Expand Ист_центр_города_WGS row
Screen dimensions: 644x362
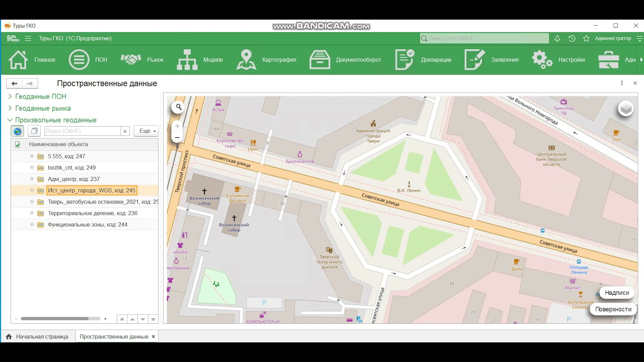[x=32, y=191]
